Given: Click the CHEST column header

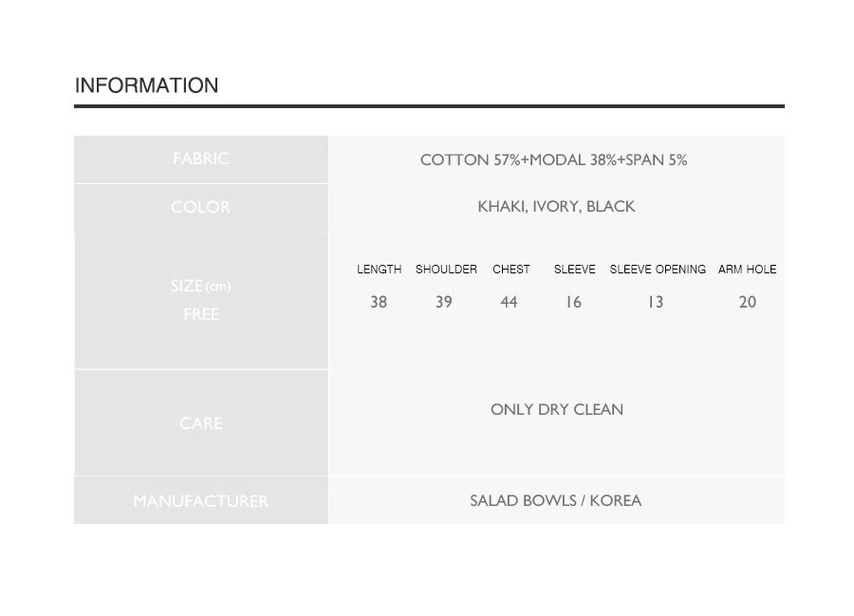Looking at the screenshot, I should (511, 269).
